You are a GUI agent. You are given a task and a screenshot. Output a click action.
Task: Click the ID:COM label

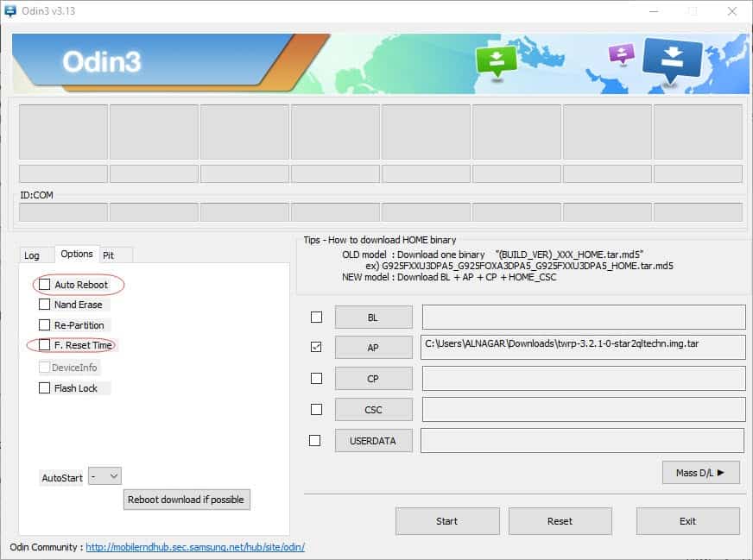click(36, 195)
